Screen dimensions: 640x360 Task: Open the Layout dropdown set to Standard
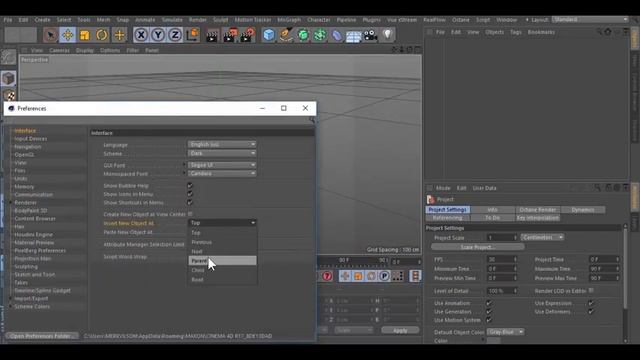590,20
